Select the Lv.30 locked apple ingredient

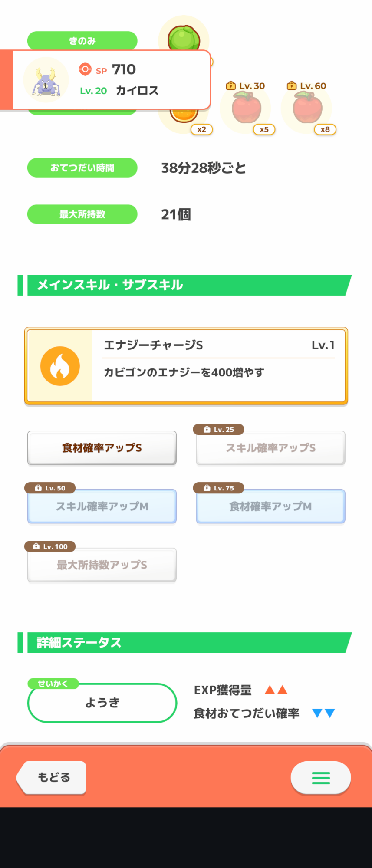pos(246,108)
